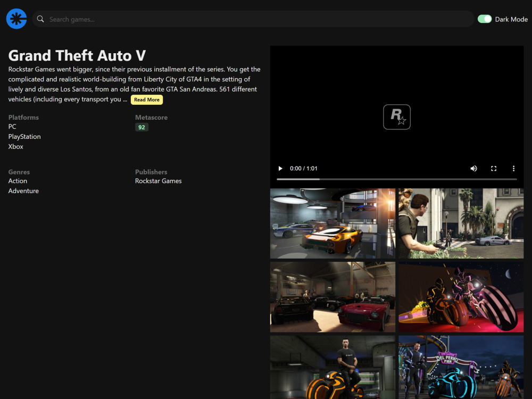This screenshot has height=399, width=532.
Task: Open the man with gun outside mansion screenshot
Action: (x=461, y=223)
